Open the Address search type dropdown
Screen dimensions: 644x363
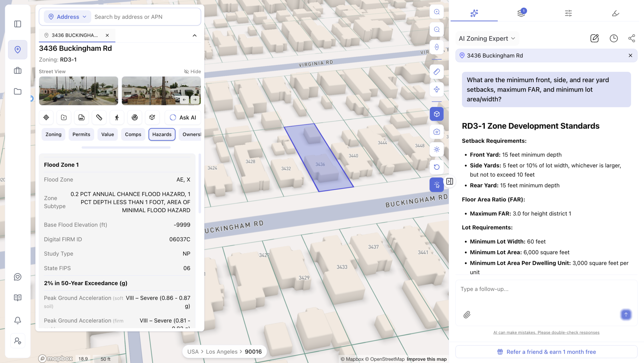pos(67,17)
